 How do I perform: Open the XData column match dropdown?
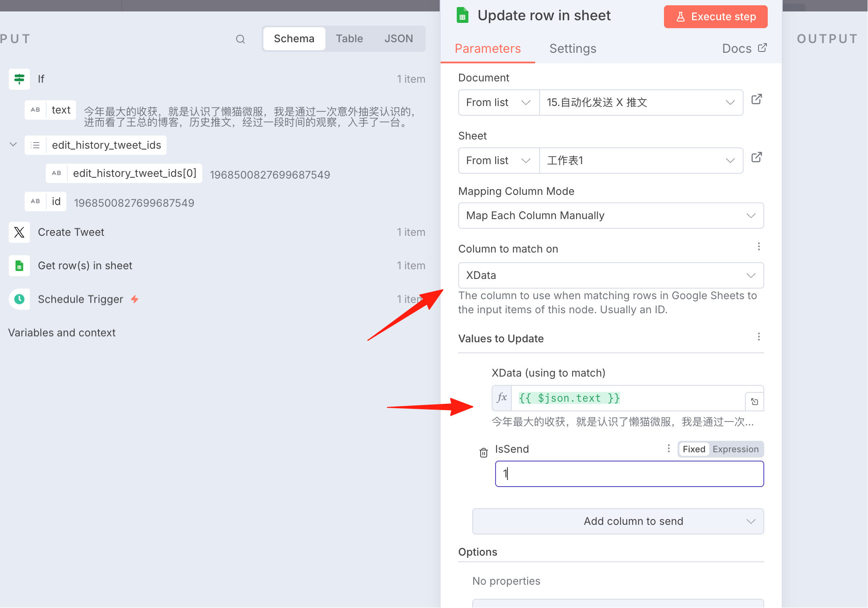pos(611,275)
